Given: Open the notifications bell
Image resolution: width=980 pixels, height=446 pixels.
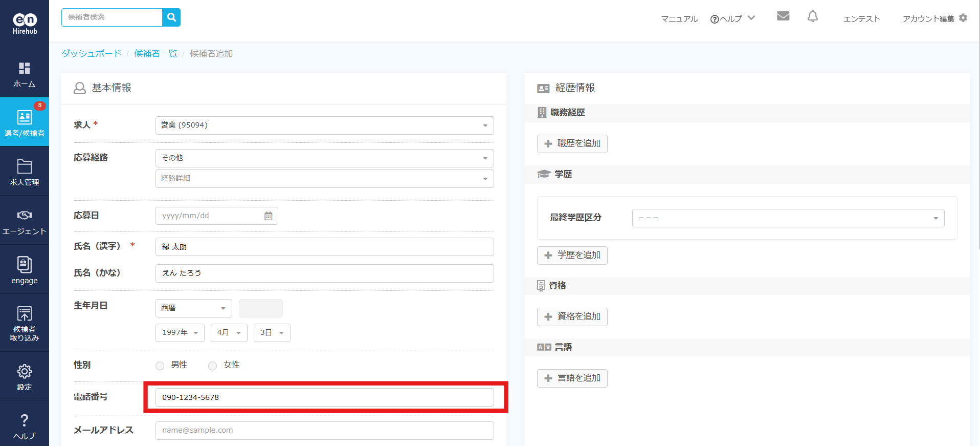Looking at the screenshot, I should pyautogui.click(x=812, y=16).
